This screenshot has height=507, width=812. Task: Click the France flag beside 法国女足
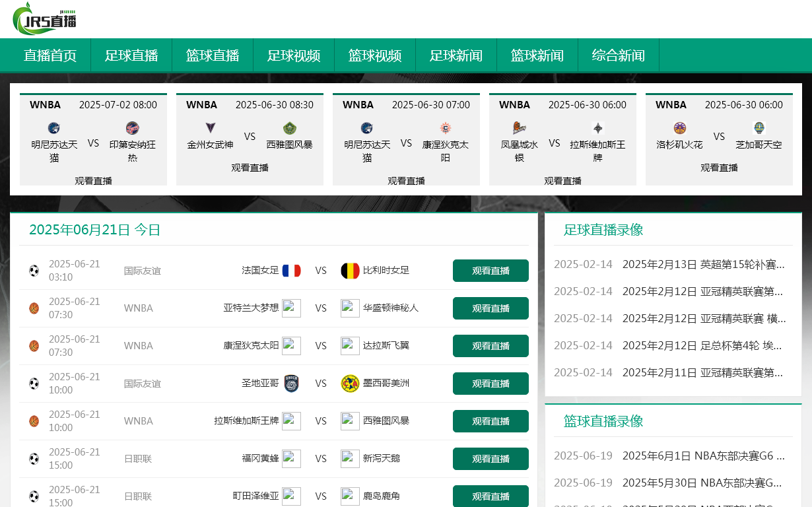(291, 271)
